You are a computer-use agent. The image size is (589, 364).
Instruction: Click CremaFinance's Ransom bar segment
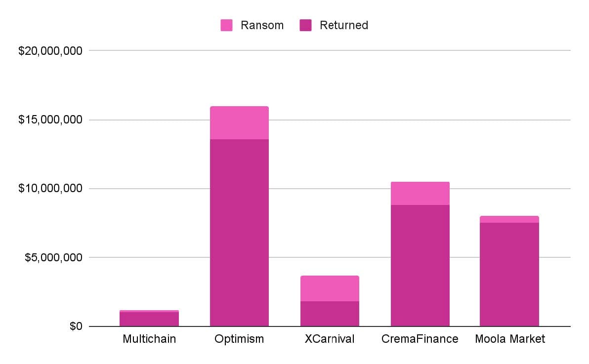point(420,193)
